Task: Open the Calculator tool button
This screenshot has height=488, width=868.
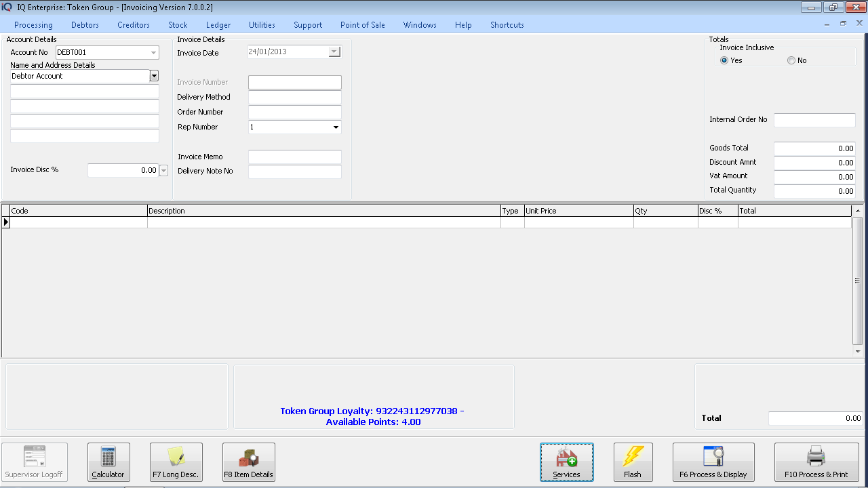Action: click(108, 462)
